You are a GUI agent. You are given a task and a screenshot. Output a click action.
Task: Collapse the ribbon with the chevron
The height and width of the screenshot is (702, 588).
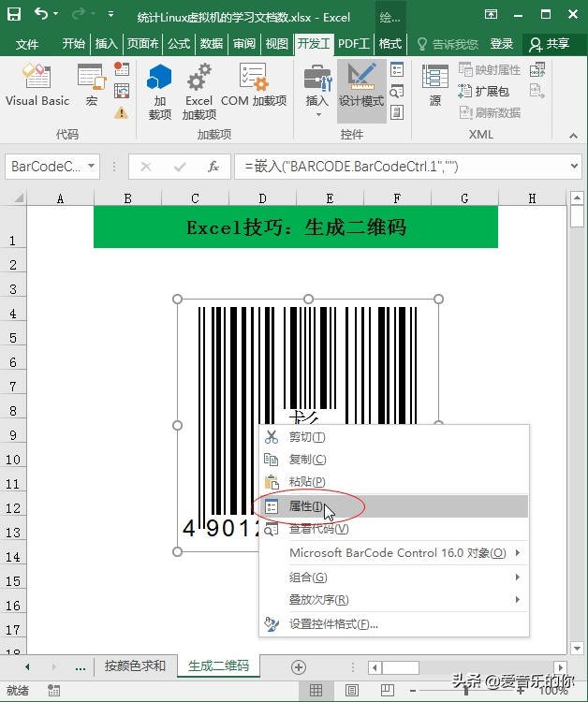[x=573, y=135]
